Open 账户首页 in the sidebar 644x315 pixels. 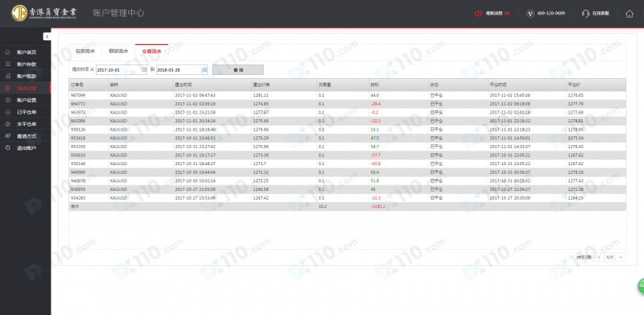pos(26,52)
